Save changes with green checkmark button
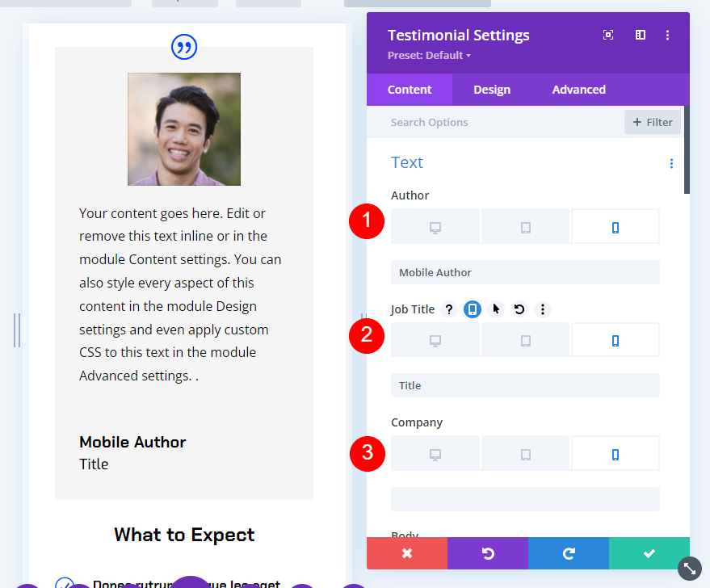Viewport: 710px width, 588px height. coord(649,553)
